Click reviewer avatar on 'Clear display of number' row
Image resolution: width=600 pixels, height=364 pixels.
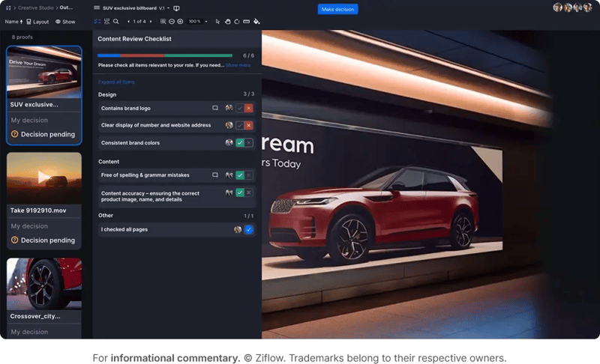229,125
